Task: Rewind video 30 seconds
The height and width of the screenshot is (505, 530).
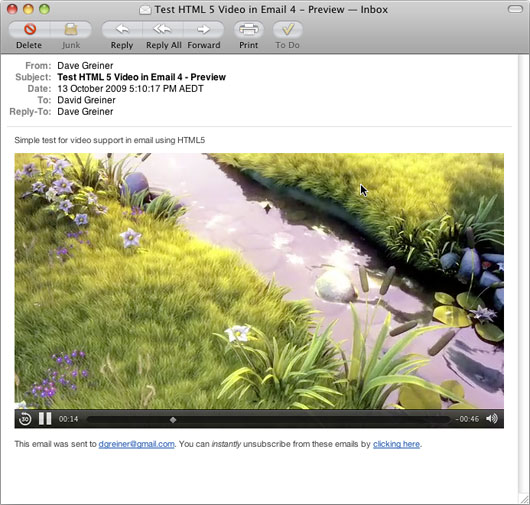Action: pyautogui.click(x=25, y=419)
